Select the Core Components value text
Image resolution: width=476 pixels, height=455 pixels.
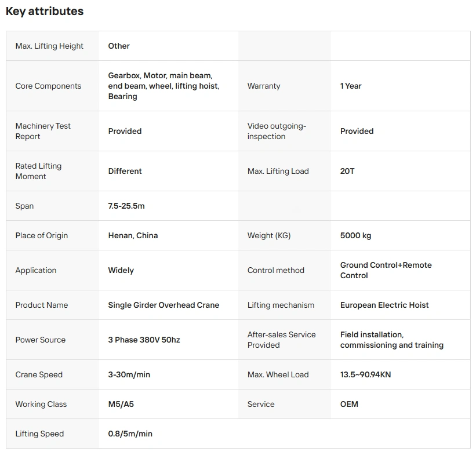[163, 86]
